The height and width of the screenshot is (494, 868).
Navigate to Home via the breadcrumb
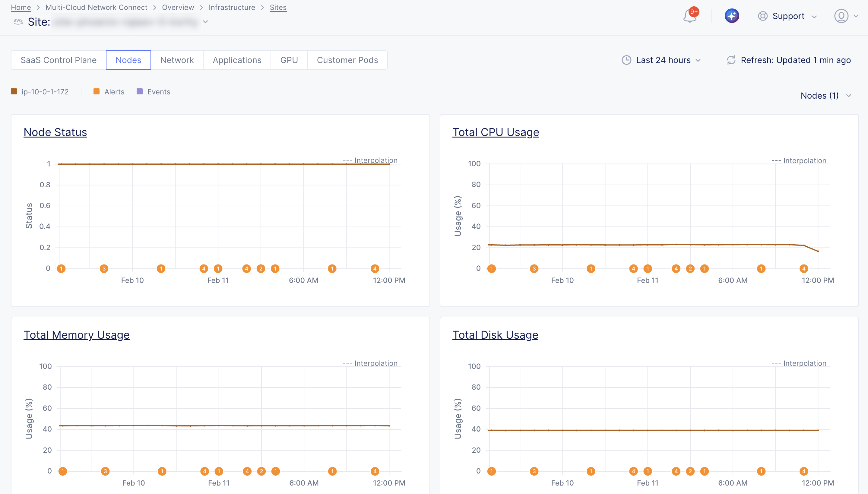[x=20, y=7]
